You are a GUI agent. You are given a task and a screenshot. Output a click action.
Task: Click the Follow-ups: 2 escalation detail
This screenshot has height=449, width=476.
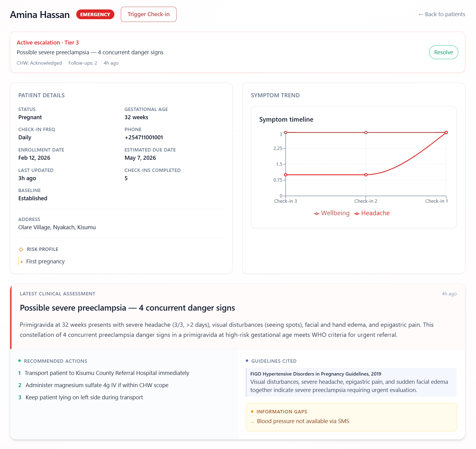click(83, 63)
